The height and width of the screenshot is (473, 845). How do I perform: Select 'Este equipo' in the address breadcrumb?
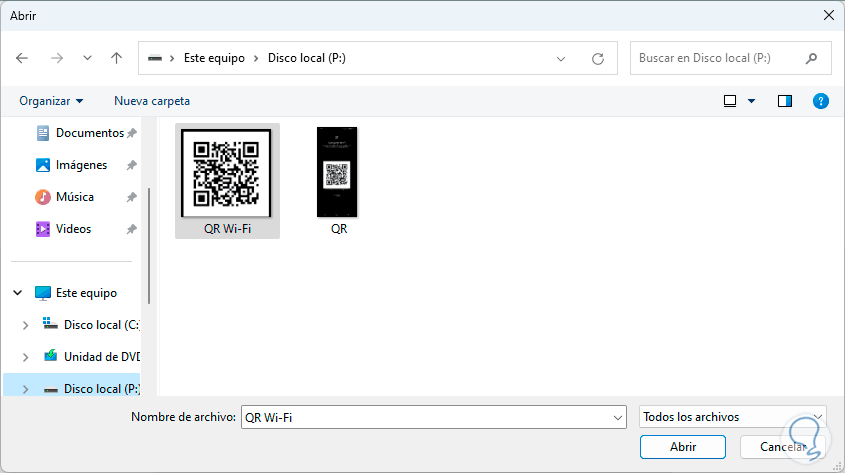[214, 58]
